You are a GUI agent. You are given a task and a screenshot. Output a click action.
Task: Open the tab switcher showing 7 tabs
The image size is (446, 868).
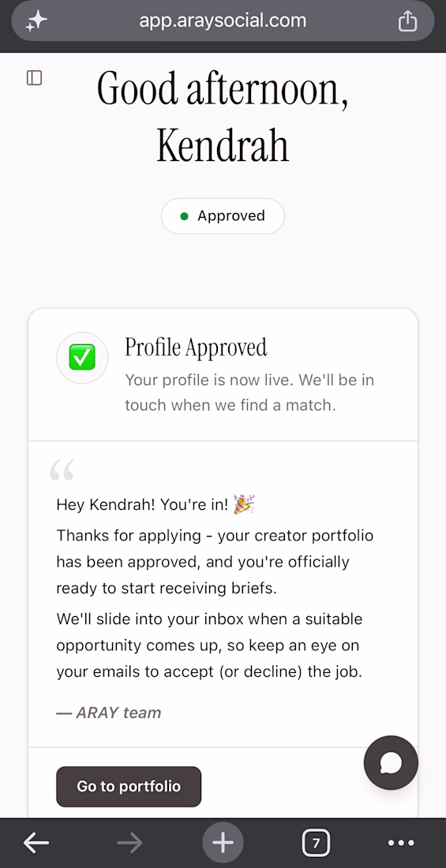click(x=316, y=843)
